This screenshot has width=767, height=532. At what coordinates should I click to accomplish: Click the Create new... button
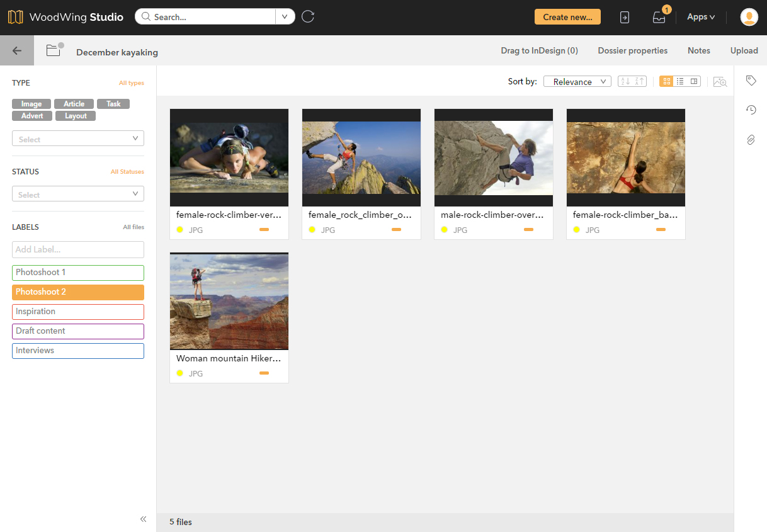567,17
